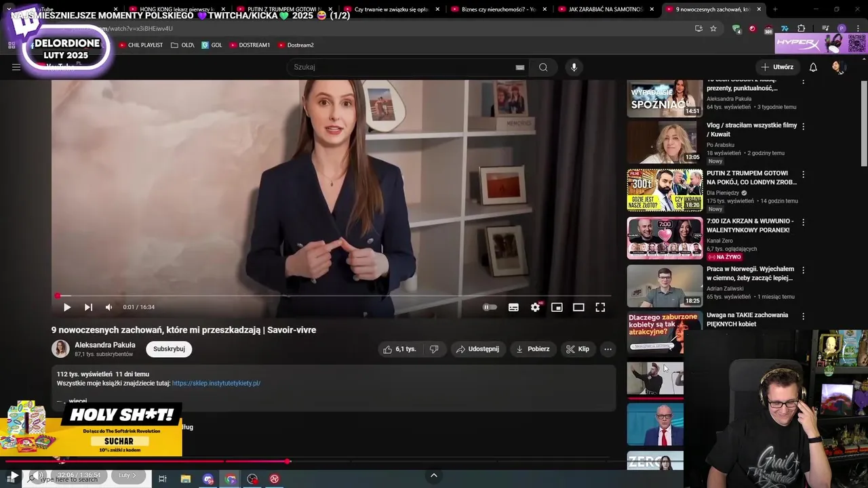868x488 pixels.
Task: Open options for Uwaga na TAKIE zachowania
Action: [804, 317]
